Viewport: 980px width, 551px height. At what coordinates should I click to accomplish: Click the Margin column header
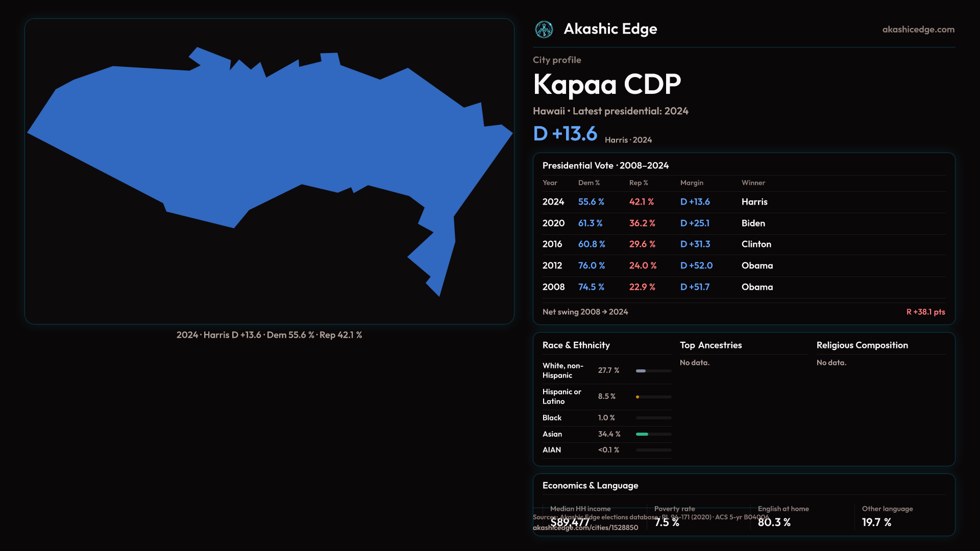[692, 183]
